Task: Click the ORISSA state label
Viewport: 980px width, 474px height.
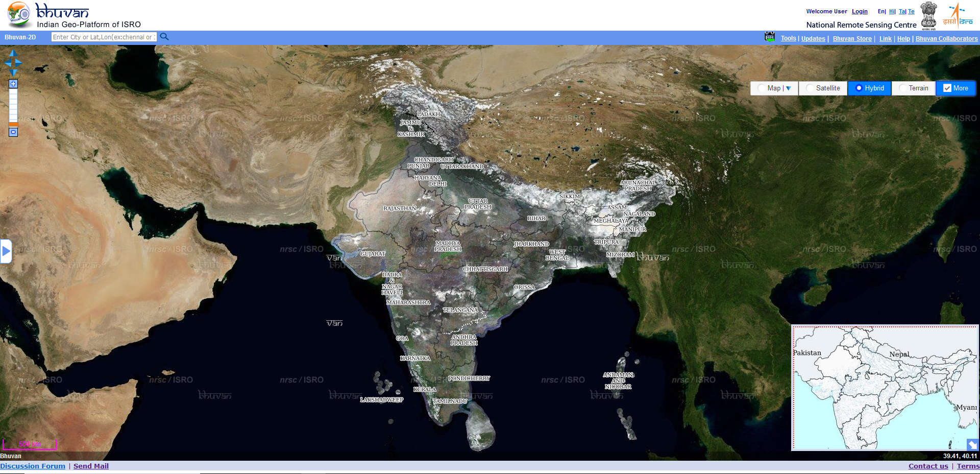Action: 524,287
